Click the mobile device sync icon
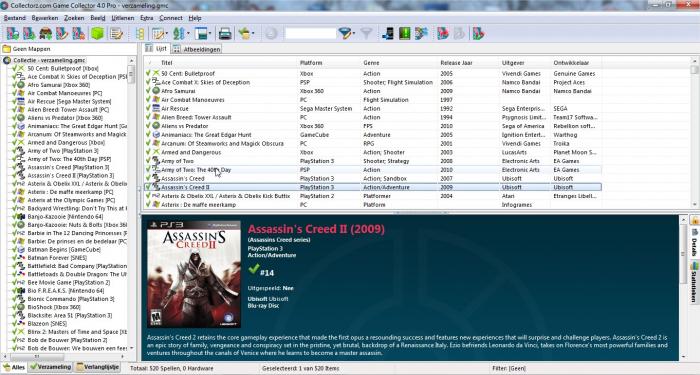Viewport: 700px width, 375px height. (x=388, y=33)
